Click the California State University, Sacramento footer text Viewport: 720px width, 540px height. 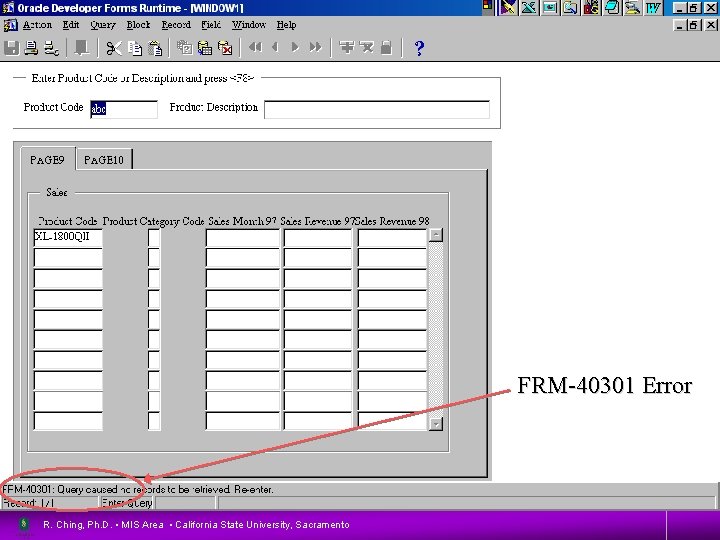[262, 525]
